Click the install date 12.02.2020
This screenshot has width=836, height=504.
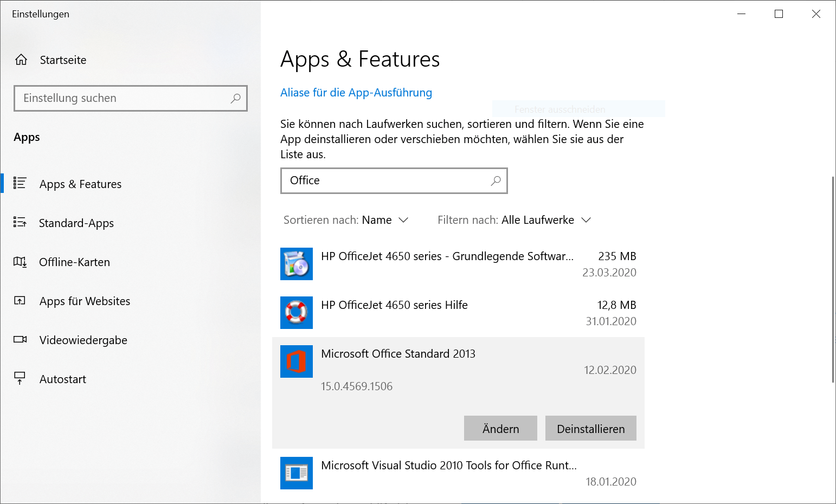pos(610,370)
